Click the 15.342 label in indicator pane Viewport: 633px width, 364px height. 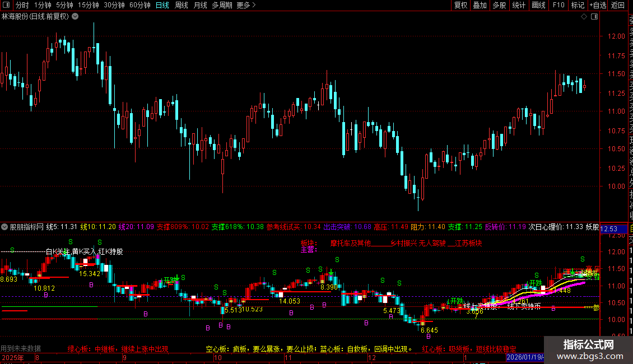tap(90, 274)
